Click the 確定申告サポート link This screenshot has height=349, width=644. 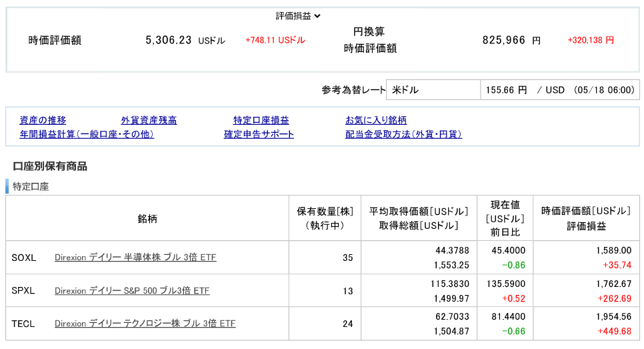[259, 135]
